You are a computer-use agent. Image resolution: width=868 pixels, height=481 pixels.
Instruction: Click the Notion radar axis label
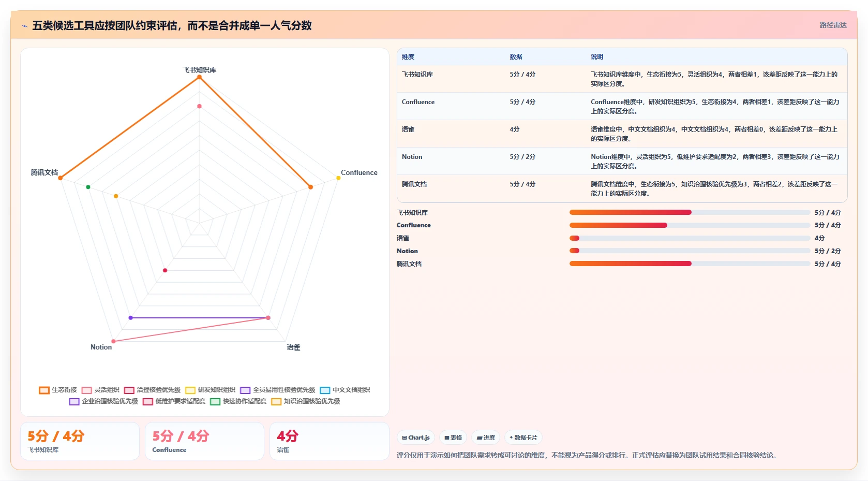coord(101,347)
